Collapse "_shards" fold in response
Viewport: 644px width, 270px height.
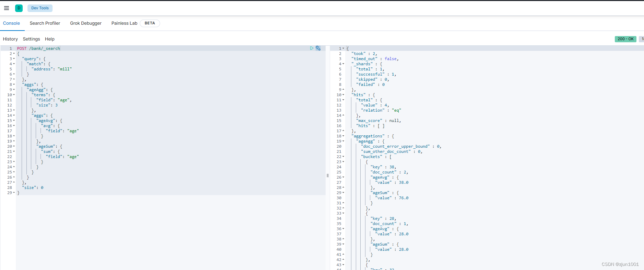pyautogui.click(x=343, y=64)
